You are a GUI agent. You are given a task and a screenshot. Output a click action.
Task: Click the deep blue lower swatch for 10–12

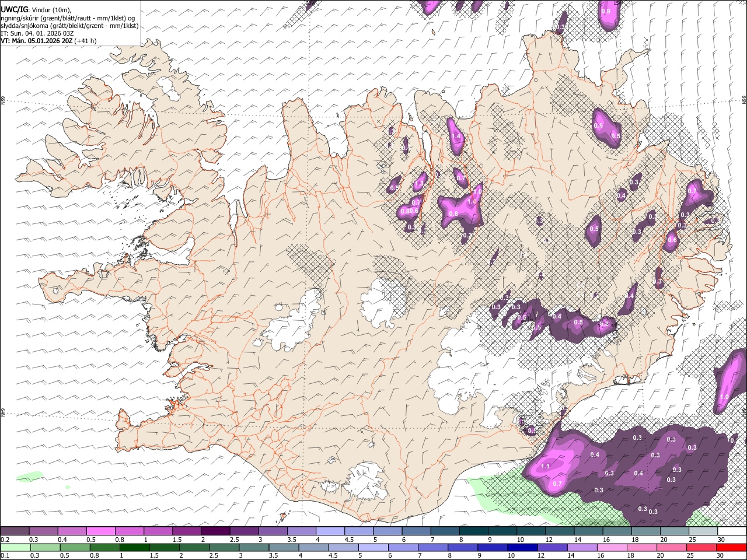(522, 547)
